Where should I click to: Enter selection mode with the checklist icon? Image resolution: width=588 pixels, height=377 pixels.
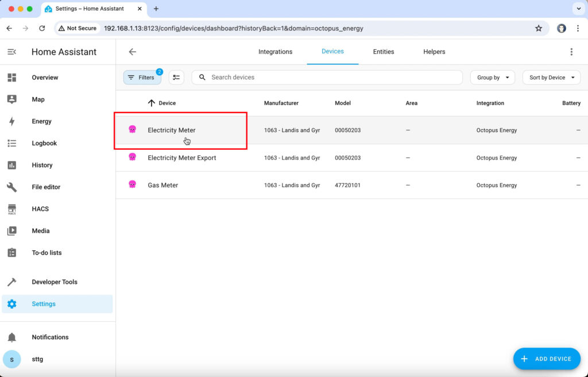pos(176,77)
